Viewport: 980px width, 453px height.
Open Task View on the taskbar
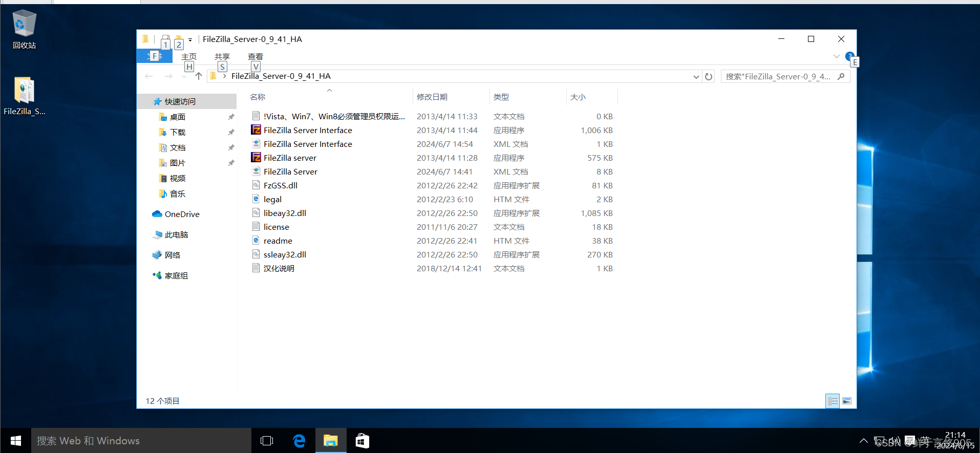coord(267,441)
